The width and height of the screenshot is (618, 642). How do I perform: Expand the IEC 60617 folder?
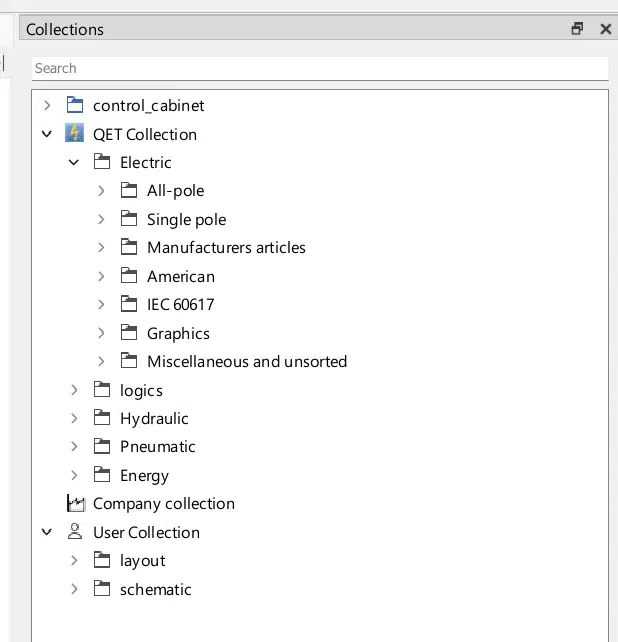point(101,304)
